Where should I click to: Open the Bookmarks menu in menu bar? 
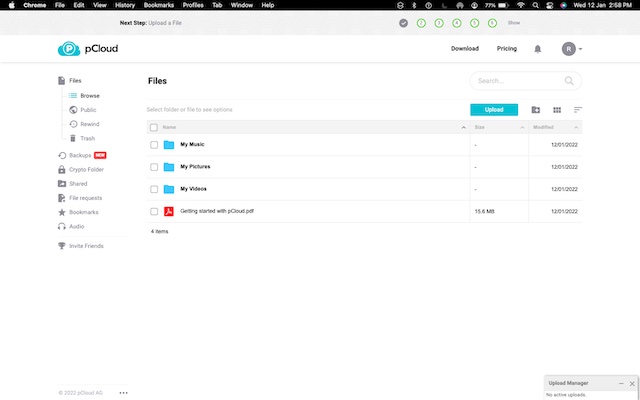tap(159, 5)
